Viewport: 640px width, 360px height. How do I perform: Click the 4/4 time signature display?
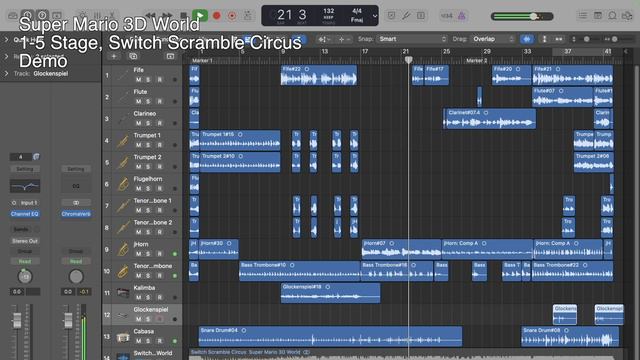(357, 11)
